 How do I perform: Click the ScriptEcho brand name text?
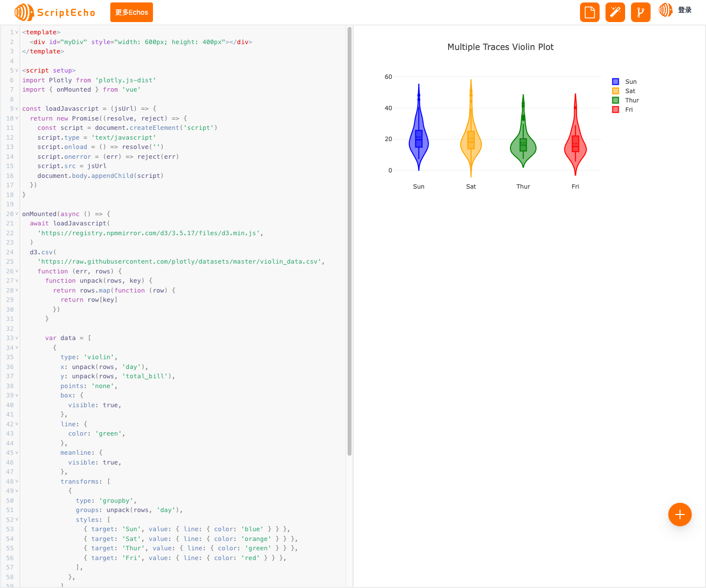(66, 13)
